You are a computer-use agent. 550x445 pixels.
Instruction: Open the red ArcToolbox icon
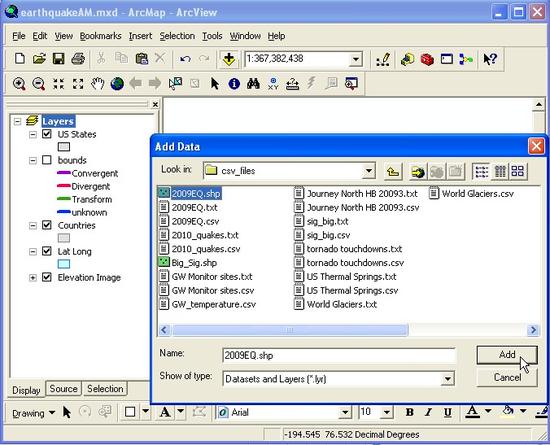tap(427, 59)
